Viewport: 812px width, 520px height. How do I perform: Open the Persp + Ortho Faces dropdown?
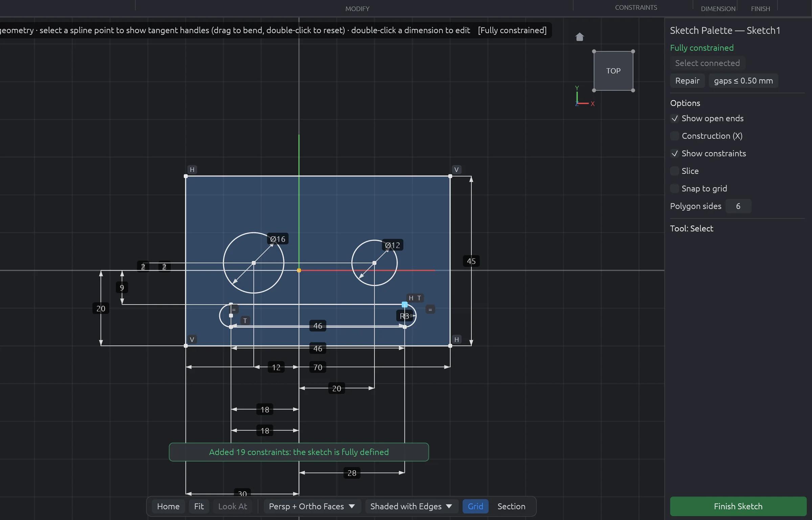click(312, 506)
